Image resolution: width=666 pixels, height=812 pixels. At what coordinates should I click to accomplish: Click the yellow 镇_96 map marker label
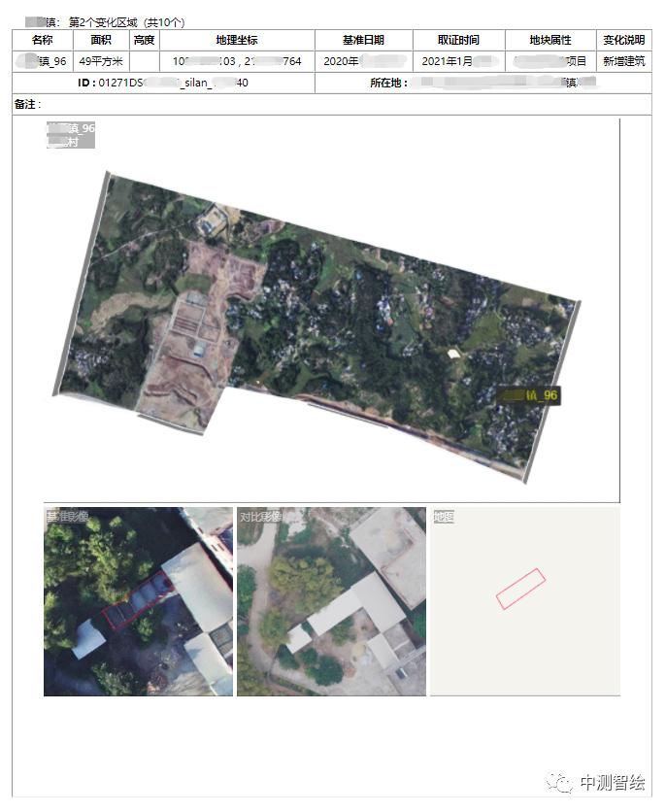[x=529, y=395]
